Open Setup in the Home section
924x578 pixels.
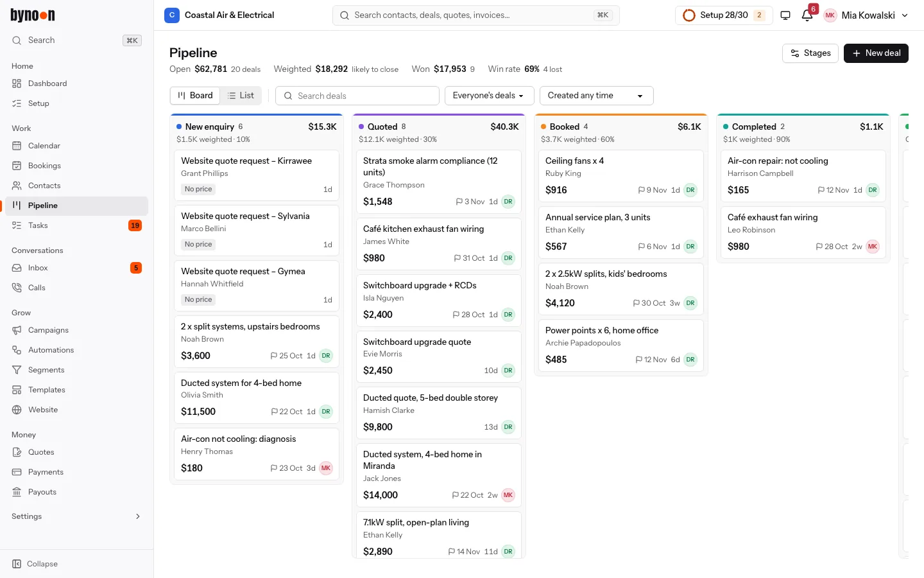[x=77, y=103]
